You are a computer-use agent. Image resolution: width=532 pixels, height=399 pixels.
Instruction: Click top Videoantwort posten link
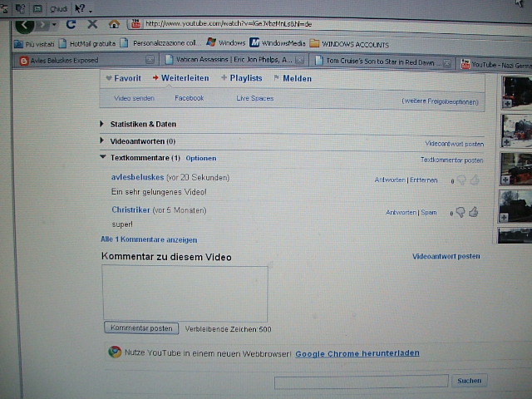pyautogui.click(x=455, y=144)
